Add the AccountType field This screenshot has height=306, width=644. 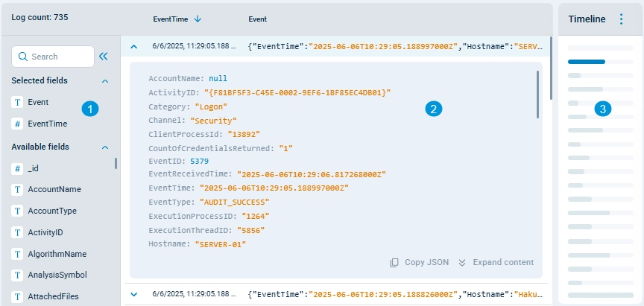tap(52, 211)
